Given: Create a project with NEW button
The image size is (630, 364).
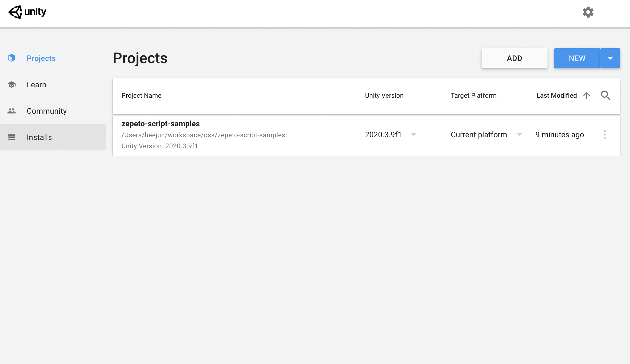Looking at the screenshot, I should [577, 58].
